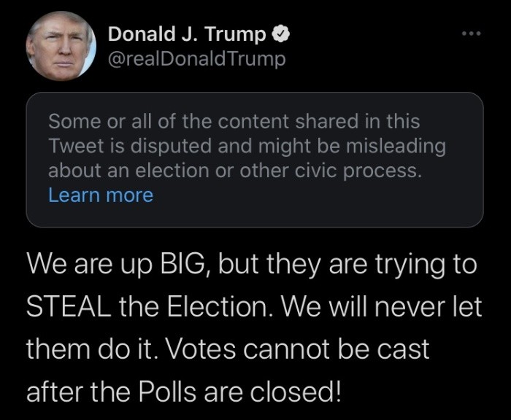Open the @realDonaldTrump handle

196,58
